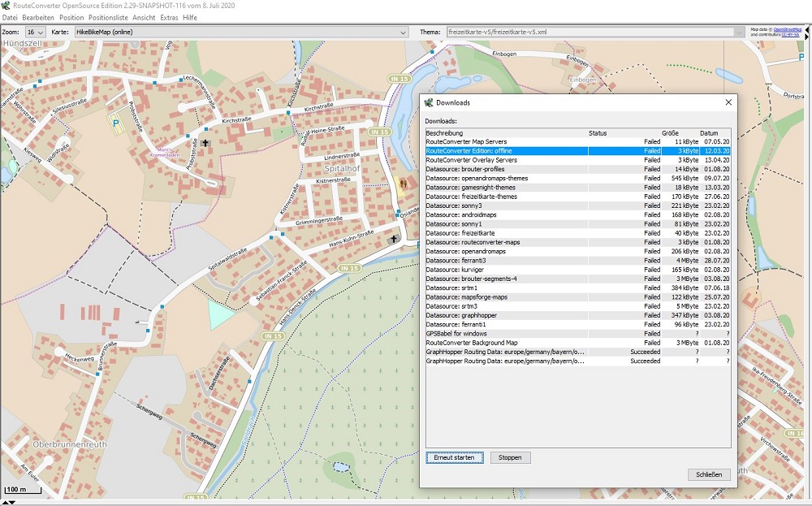
Task: Select row Datasource: freizeitkarte-themes
Action: pyautogui.click(x=578, y=197)
